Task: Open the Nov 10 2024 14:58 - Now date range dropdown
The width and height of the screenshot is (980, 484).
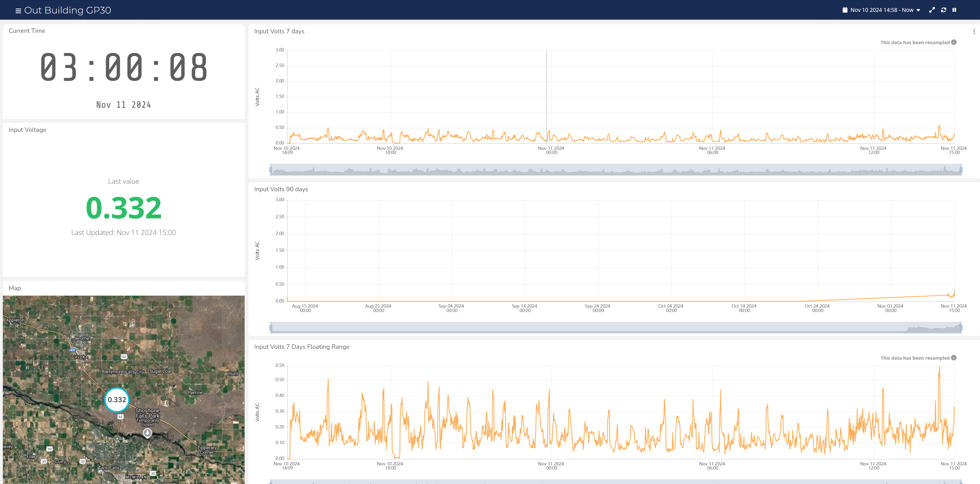Action: [881, 10]
